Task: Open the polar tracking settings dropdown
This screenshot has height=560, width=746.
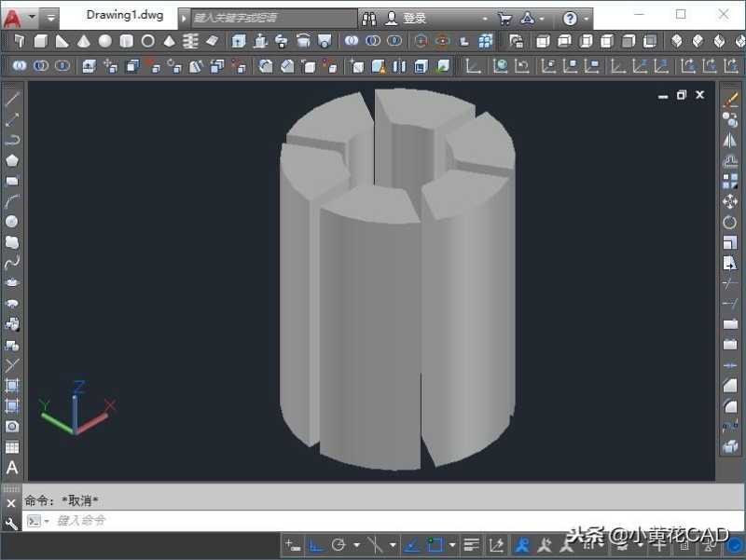Action: [x=355, y=545]
